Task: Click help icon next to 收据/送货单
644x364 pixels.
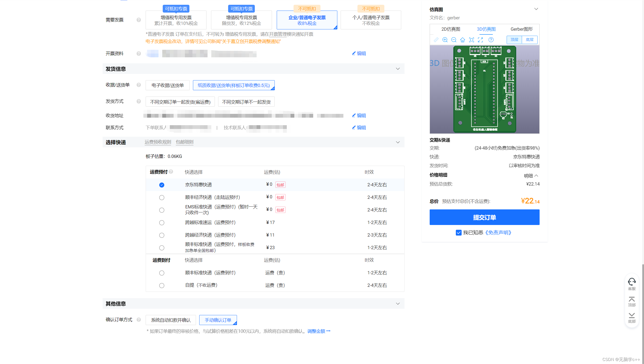Action: tap(139, 85)
